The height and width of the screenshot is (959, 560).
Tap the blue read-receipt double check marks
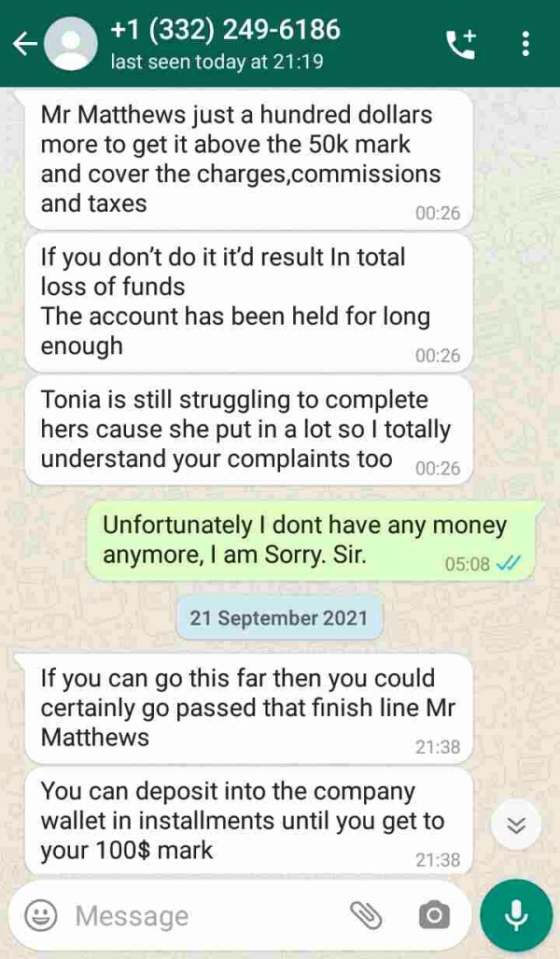(509, 564)
